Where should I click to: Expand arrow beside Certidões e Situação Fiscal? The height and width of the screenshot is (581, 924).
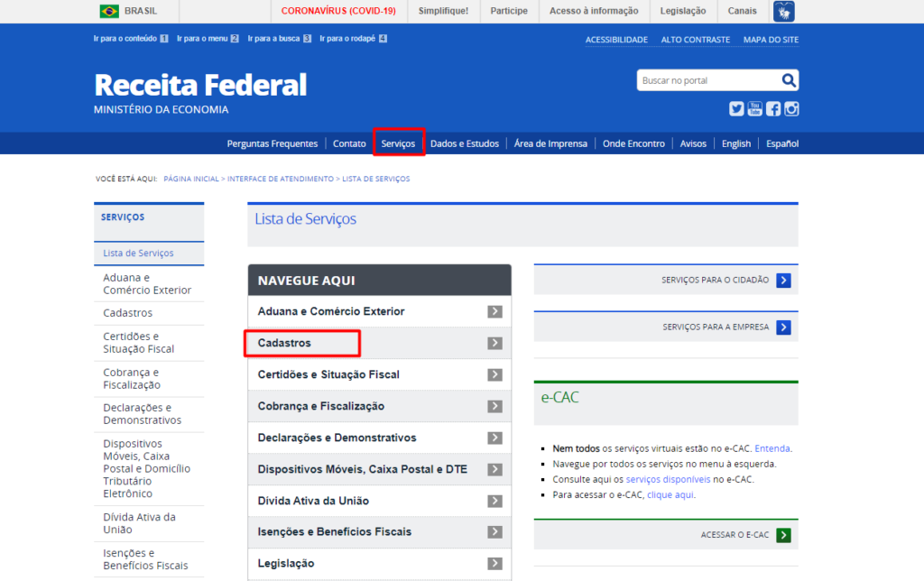[495, 374]
